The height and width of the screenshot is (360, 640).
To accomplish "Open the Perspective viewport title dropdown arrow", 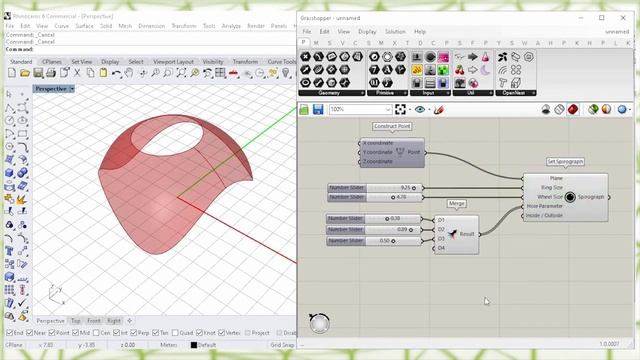I will [x=72, y=89].
